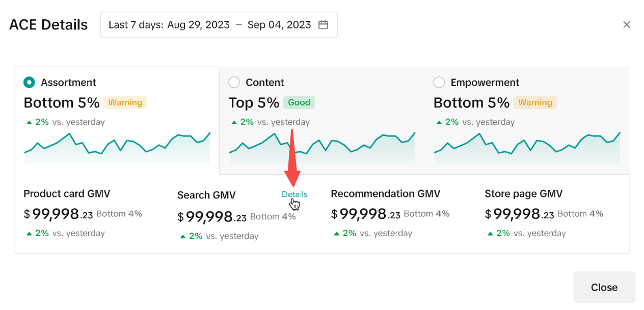Click the Sep 04, 2023 end date
The image size is (644, 310).
point(279,25)
